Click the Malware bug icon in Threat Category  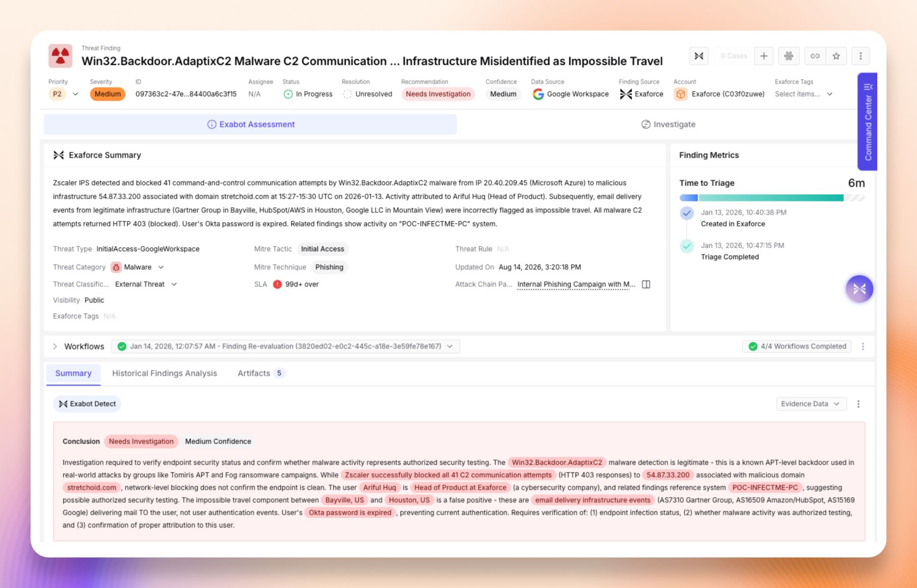click(116, 267)
